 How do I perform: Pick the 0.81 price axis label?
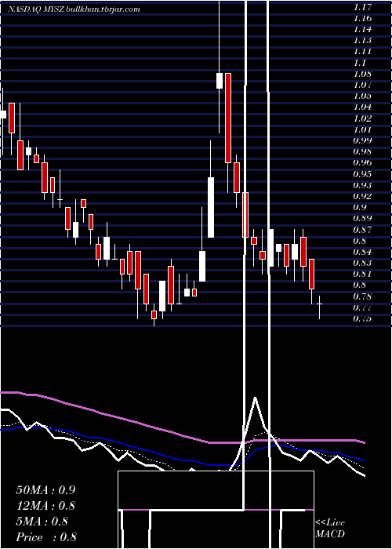pos(362,274)
